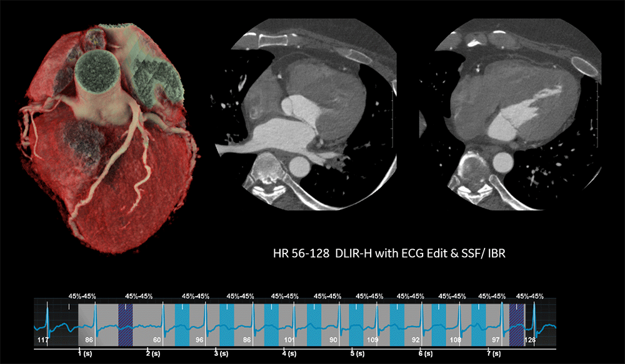Image resolution: width=625 pixels, height=364 pixels.
Task: Click the 7 (s) time marker
Action: pyautogui.click(x=492, y=354)
